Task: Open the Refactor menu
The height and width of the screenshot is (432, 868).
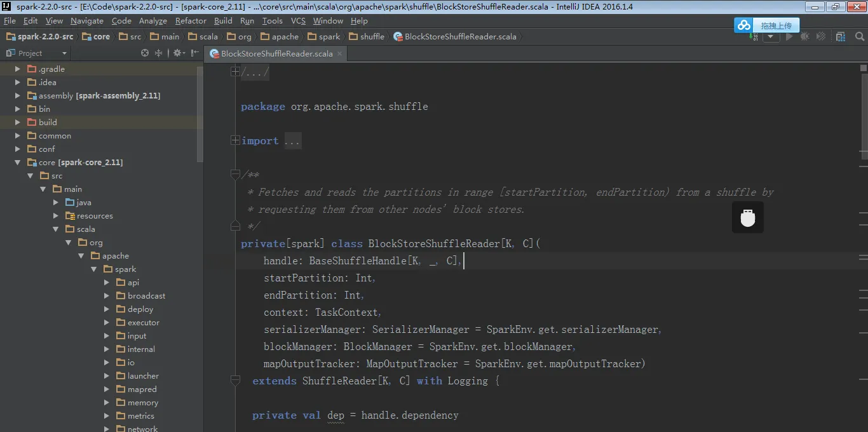Action: click(191, 21)
